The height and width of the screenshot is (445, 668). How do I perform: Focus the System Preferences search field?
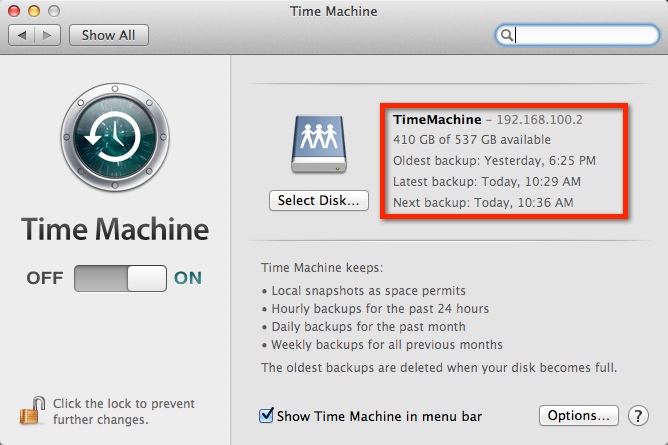pyautogui.click(x=577, y=35)
